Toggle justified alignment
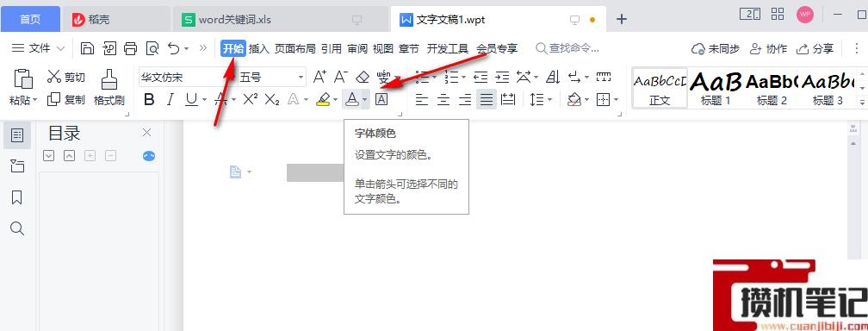This screenshot has width=868, height=331. click(x=486, y=100)
